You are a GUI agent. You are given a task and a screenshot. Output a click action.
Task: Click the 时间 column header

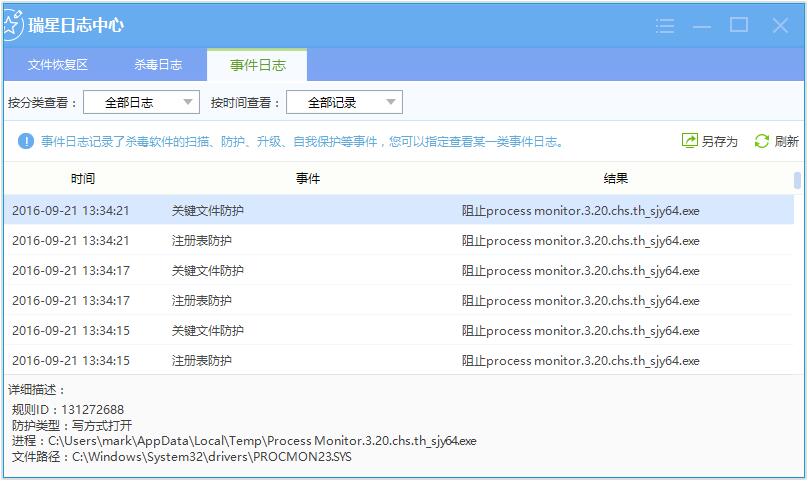click(83, 178)
